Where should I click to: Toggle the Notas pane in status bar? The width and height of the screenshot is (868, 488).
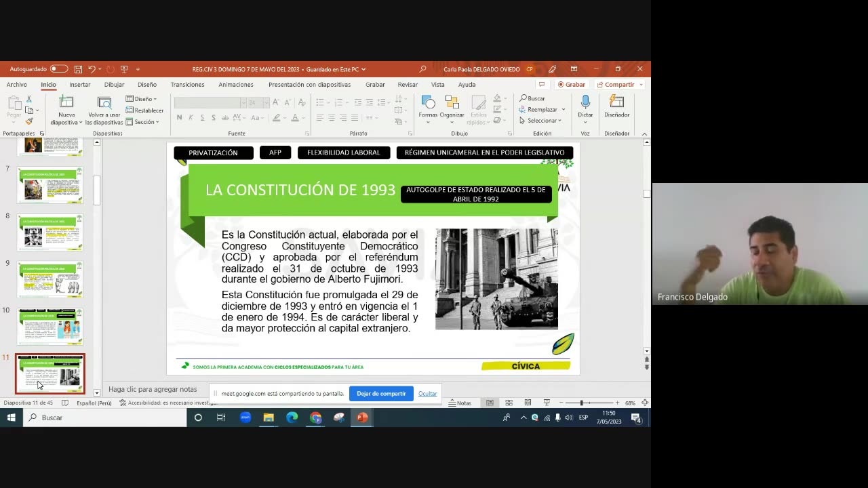(x=460, y=403)
